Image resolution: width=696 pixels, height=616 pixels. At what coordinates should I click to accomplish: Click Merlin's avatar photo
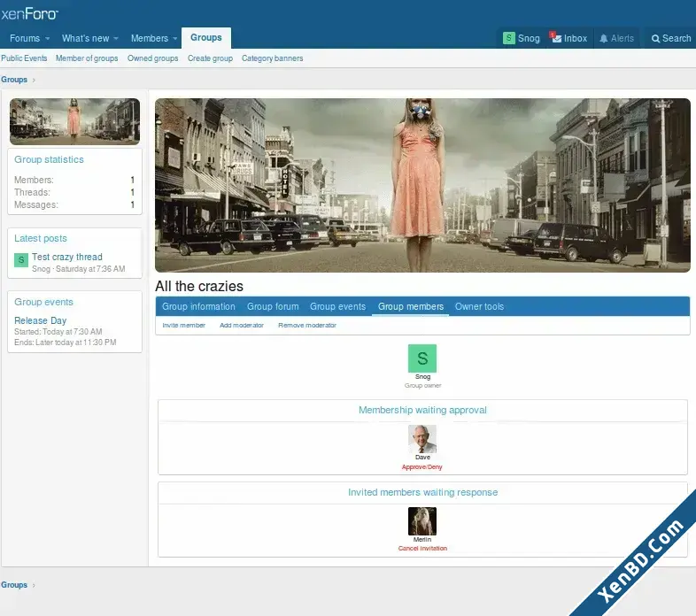pos(422,521)
